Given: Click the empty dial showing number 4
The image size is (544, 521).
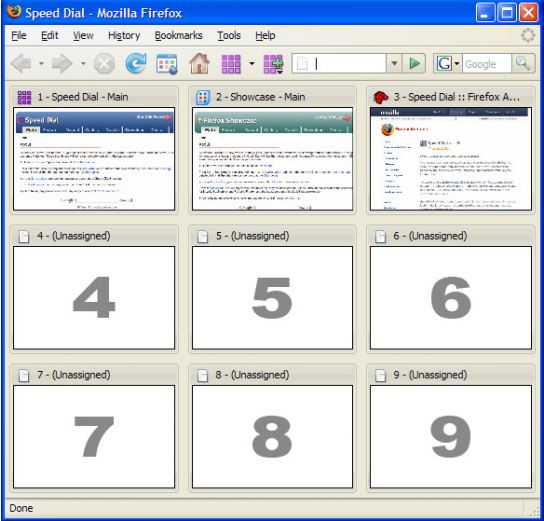Looking at the screenshot, I should [94, 298].
